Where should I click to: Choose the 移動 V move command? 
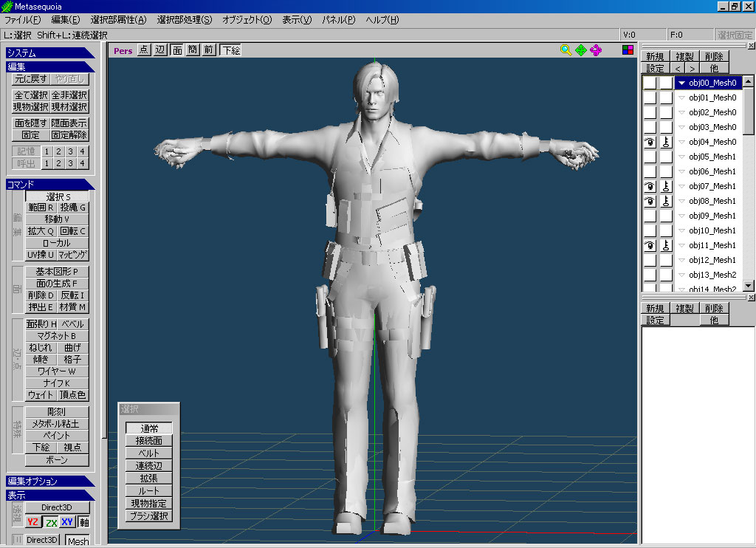click(57, 219)
